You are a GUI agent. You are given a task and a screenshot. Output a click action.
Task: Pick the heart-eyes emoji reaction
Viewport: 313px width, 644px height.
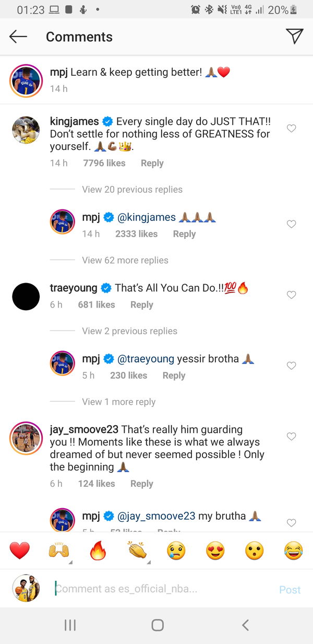[215, 551]
